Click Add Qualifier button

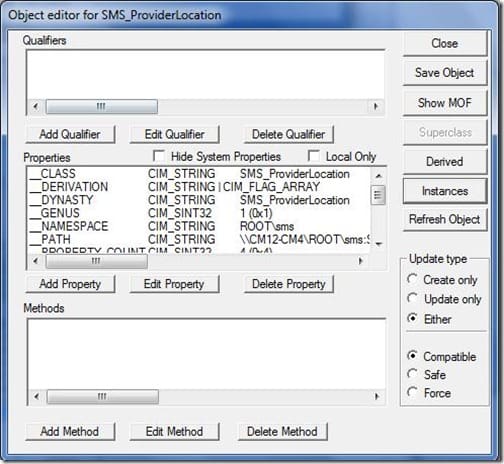coord(70,134)
